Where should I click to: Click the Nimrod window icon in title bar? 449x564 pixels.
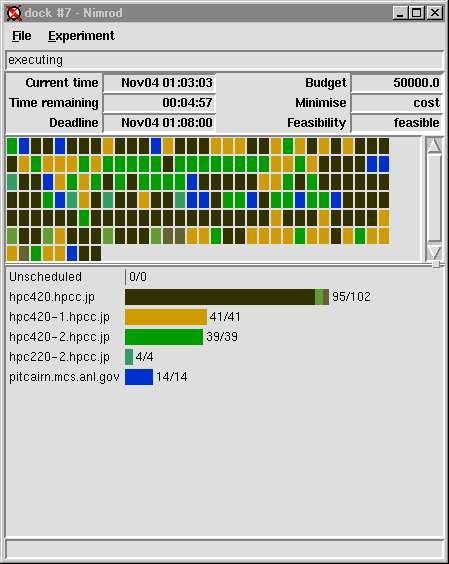pyautogui.click(x=14, y=13)
